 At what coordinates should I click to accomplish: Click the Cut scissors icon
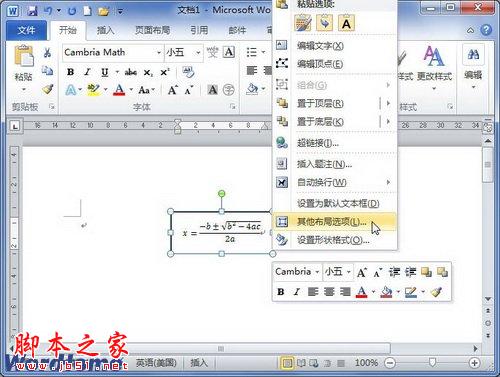pos(47,53)
